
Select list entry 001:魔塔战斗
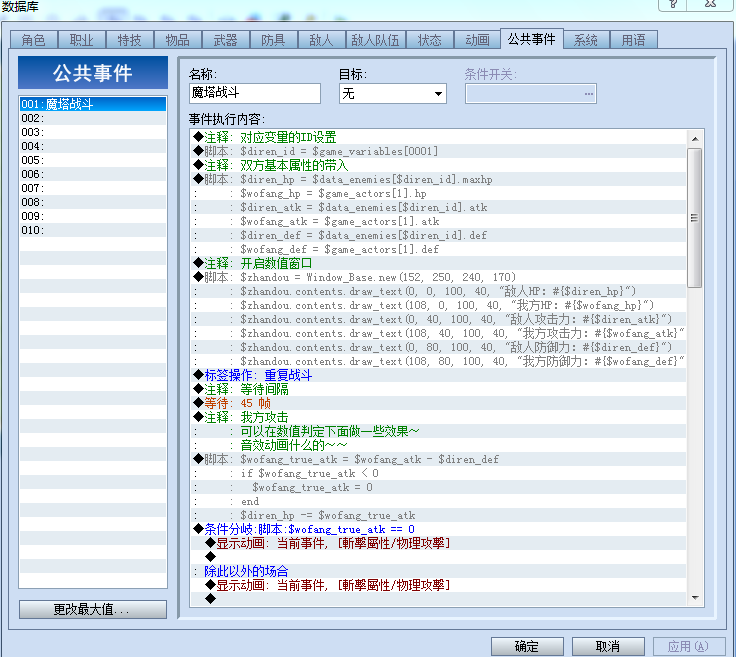click(93, 104)
